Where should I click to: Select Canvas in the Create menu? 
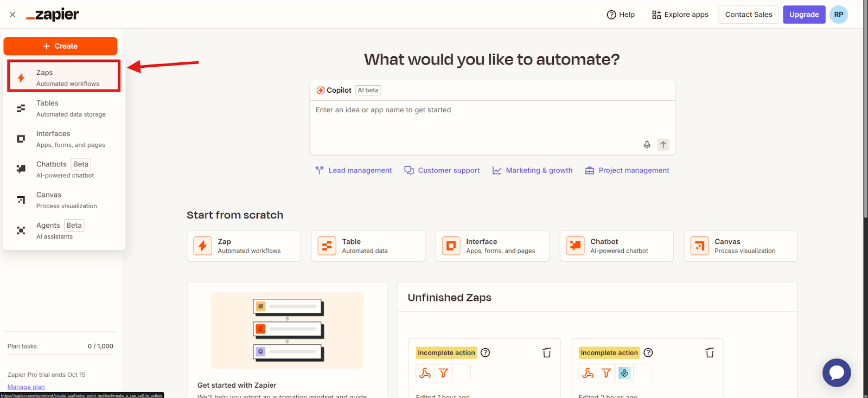coord(64,200)
